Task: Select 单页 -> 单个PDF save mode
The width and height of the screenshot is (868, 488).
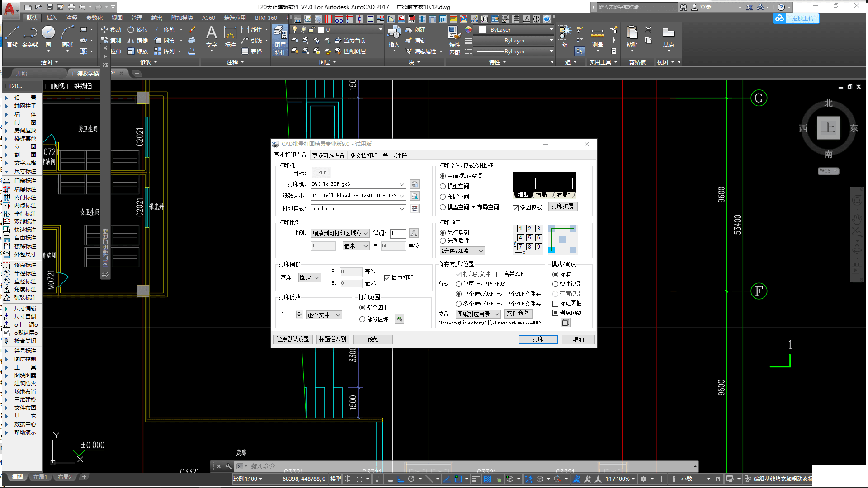Action: click(480, 284)
